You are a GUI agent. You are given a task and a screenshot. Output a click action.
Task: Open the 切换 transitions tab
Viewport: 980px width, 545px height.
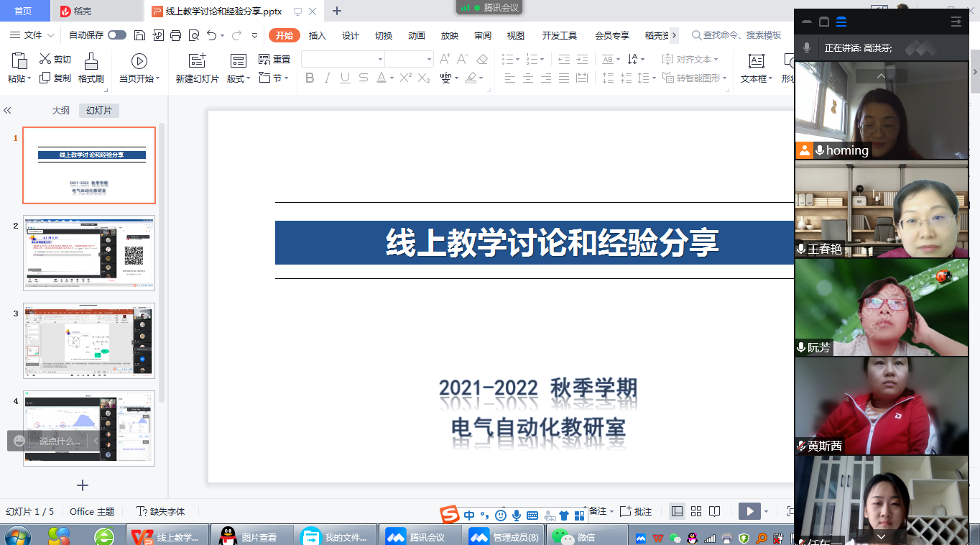[x=384, y=35]
